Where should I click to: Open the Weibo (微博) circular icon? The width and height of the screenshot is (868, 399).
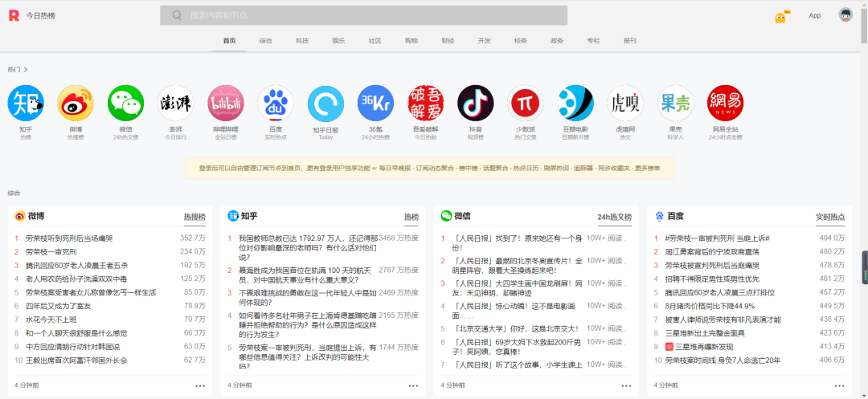[76, 103]
